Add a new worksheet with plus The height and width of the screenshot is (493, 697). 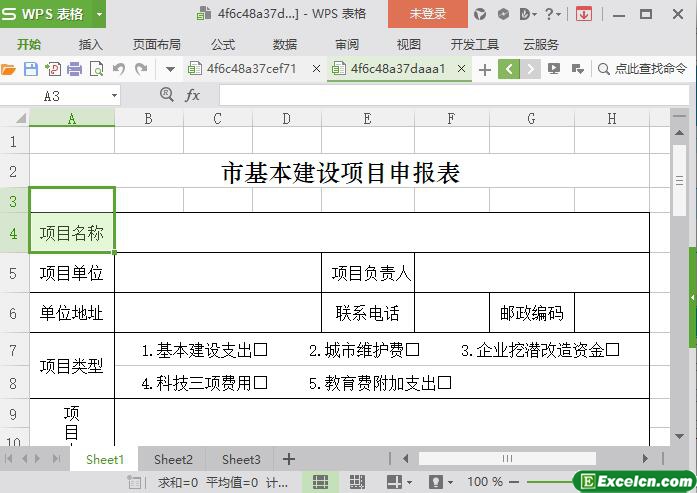click(289, 459)
